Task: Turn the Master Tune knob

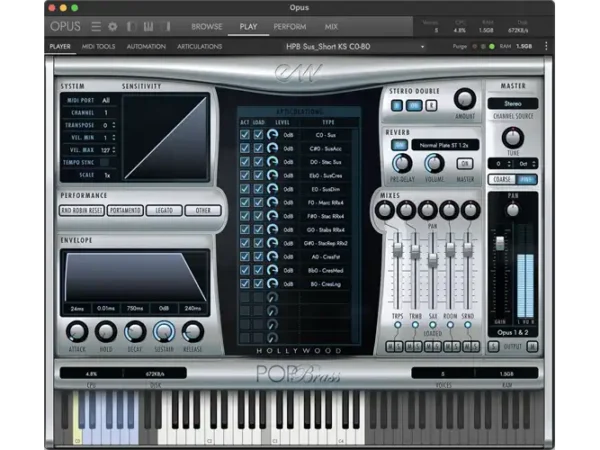Action: 512,137
